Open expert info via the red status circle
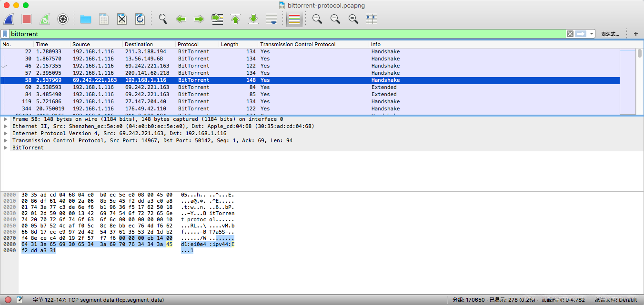Image resolution: width=644 pixels, height=305 pixels. 8,300
